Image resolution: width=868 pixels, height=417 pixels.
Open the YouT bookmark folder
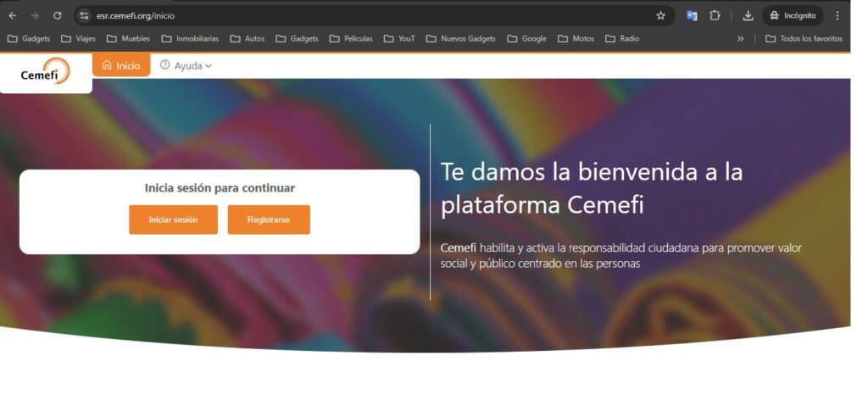pyautogui.click(x=399, y=39)
